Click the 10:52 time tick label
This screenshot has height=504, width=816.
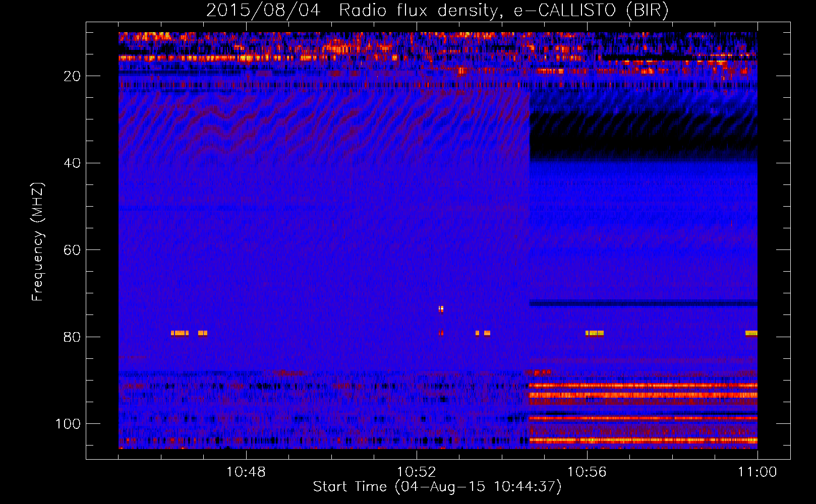(417, 472)
